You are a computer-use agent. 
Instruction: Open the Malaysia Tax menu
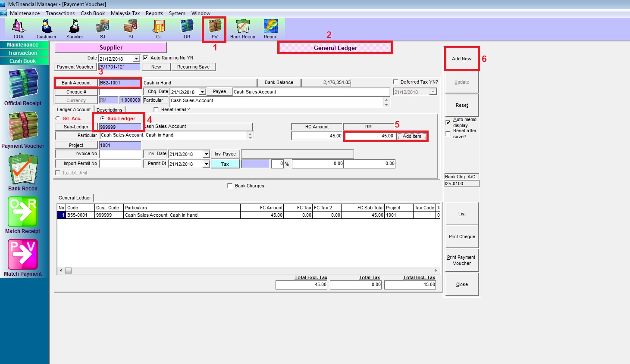click(x=125, y=13)
